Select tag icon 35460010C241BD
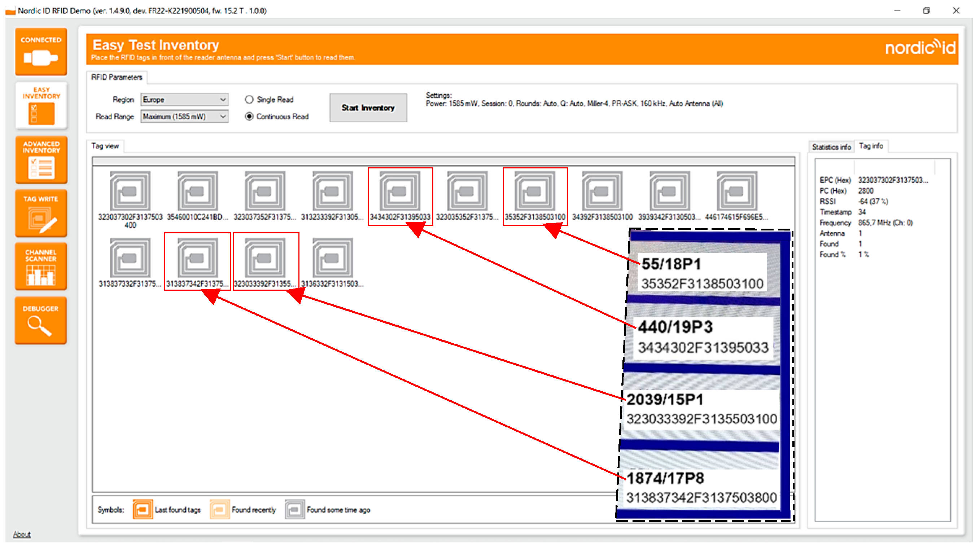 [197, 191]
